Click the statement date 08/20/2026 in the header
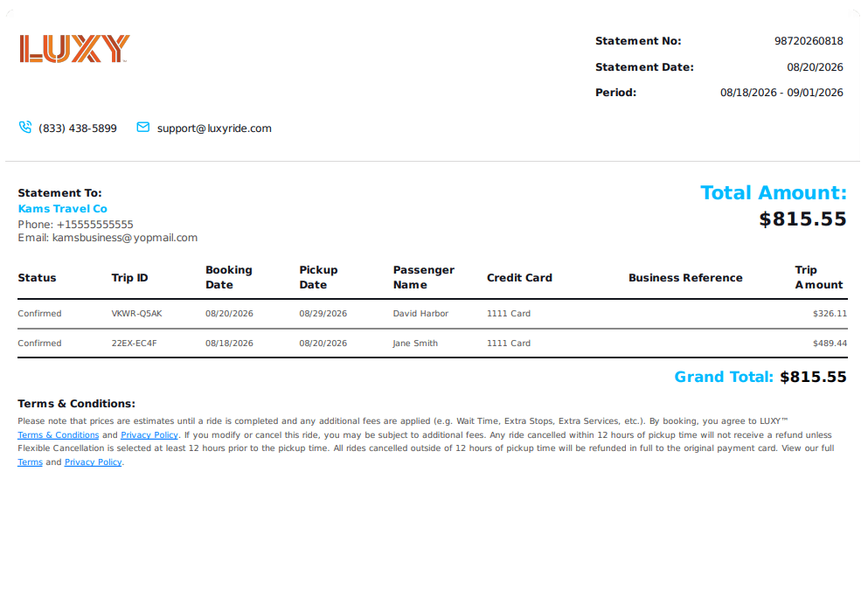Viewport: 868px width, 597px height. pos(815,67)
